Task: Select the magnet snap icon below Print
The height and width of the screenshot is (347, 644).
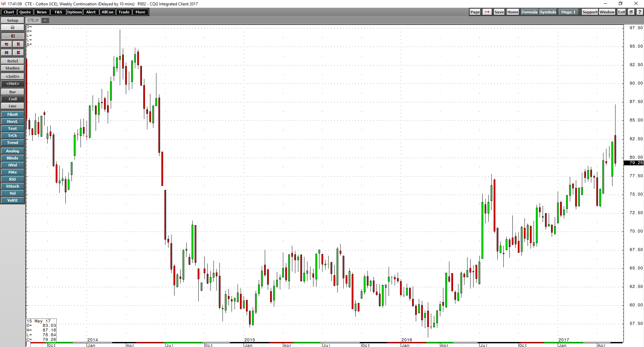Action: pos(12,36)
